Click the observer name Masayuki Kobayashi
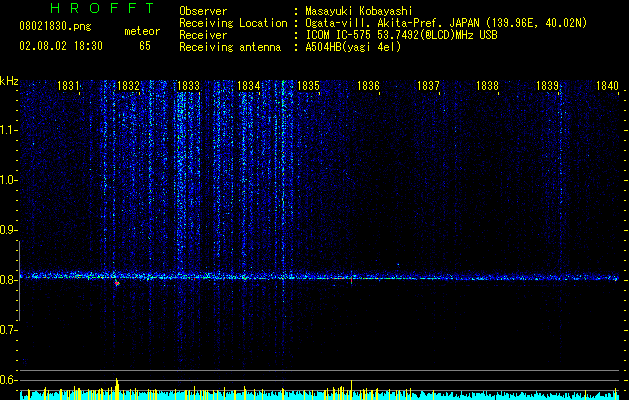 (x=358, y=11)
